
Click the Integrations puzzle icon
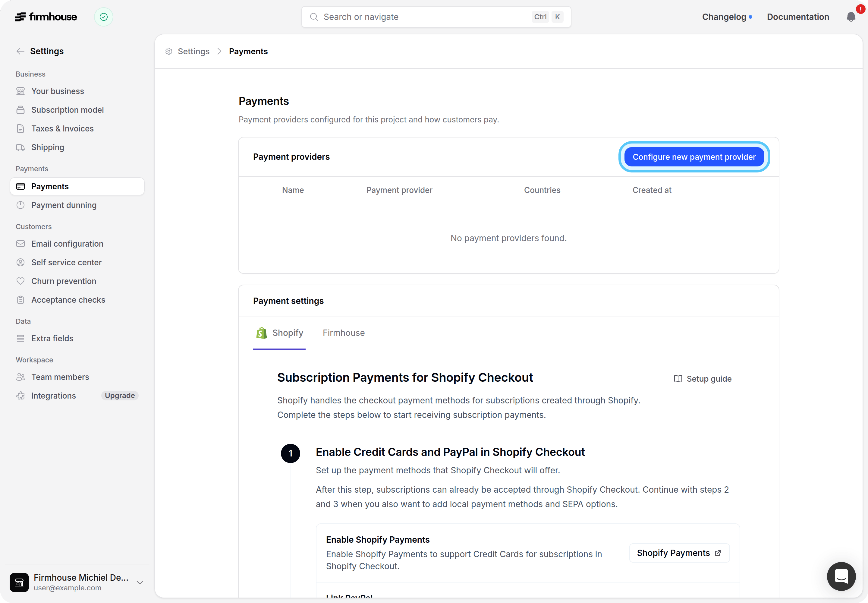pyautogui.click(x=20, y=396)
